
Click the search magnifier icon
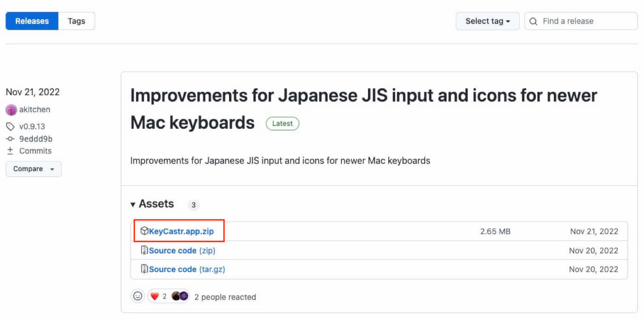click(534, 22)
